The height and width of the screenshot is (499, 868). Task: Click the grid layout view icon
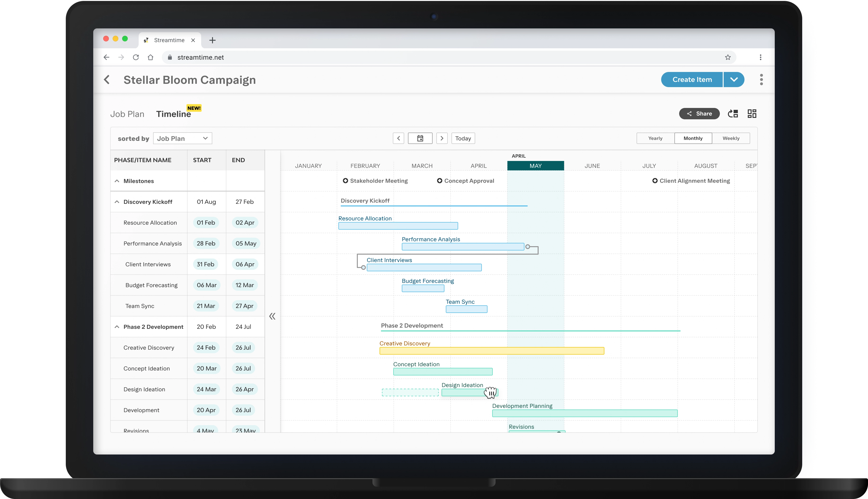(x=752, y=114)
